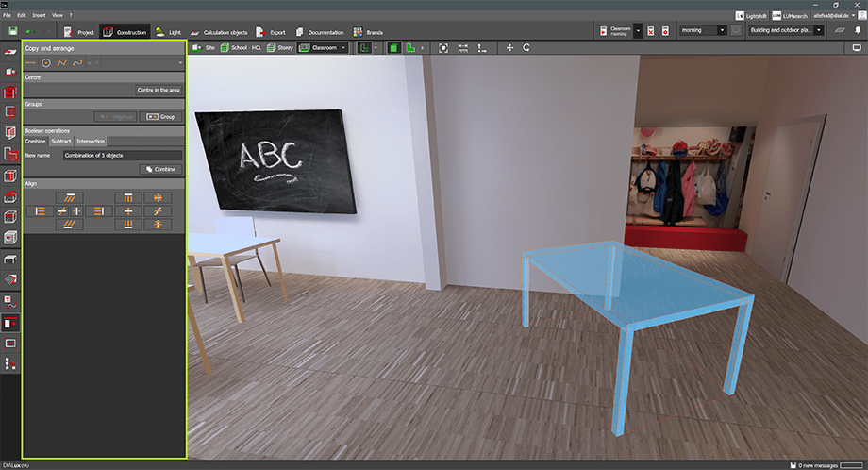This screenshot has width=868, height=470.
Task: Open the morning light scene dropdown
Action: pos(703,30)
